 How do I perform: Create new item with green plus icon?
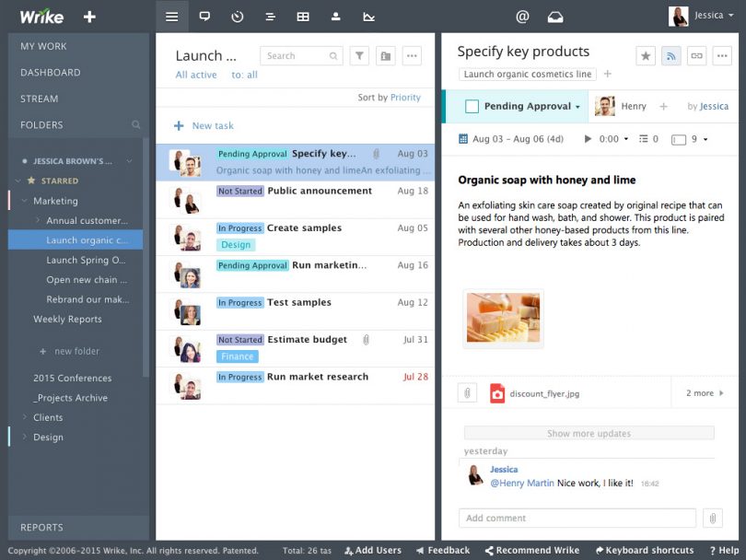coord(89,16)
